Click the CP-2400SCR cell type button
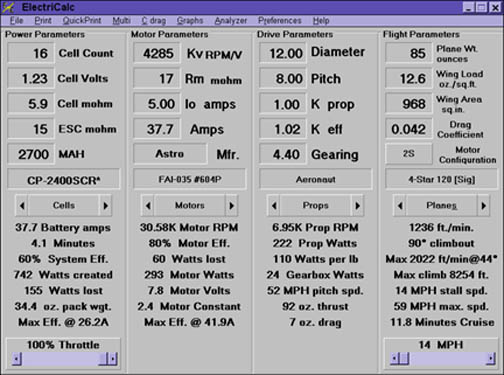504x375 pixels. pos(64,180)
